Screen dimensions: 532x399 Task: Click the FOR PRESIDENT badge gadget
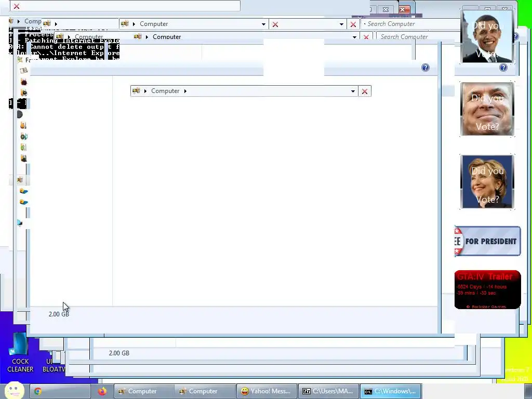(487, 241)
